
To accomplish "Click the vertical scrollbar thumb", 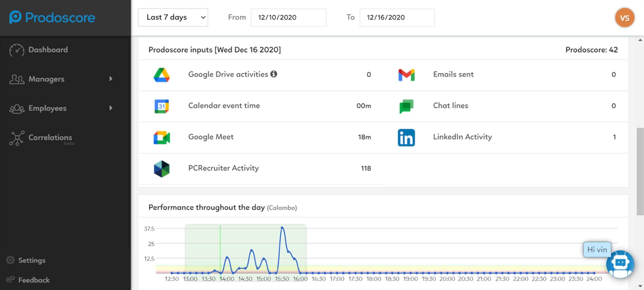I will pyautogui.click(x=640, y=171).
